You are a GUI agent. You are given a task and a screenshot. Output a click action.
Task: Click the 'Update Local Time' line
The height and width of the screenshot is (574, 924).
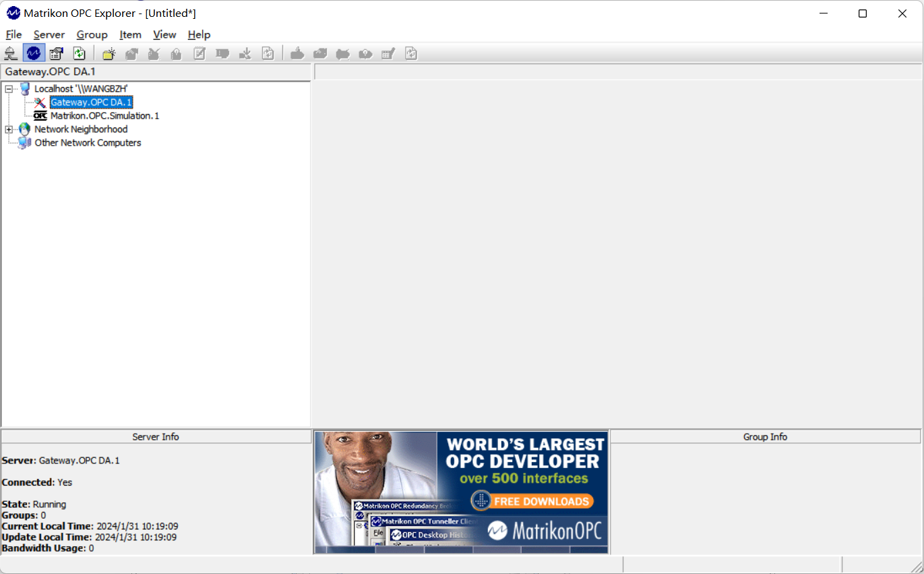coord(89,537)
